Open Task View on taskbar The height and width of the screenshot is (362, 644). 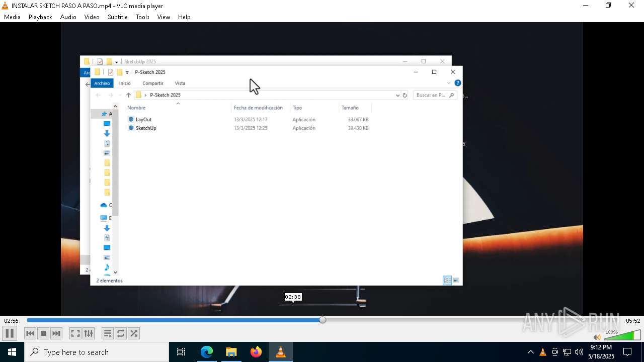point(181,352)
